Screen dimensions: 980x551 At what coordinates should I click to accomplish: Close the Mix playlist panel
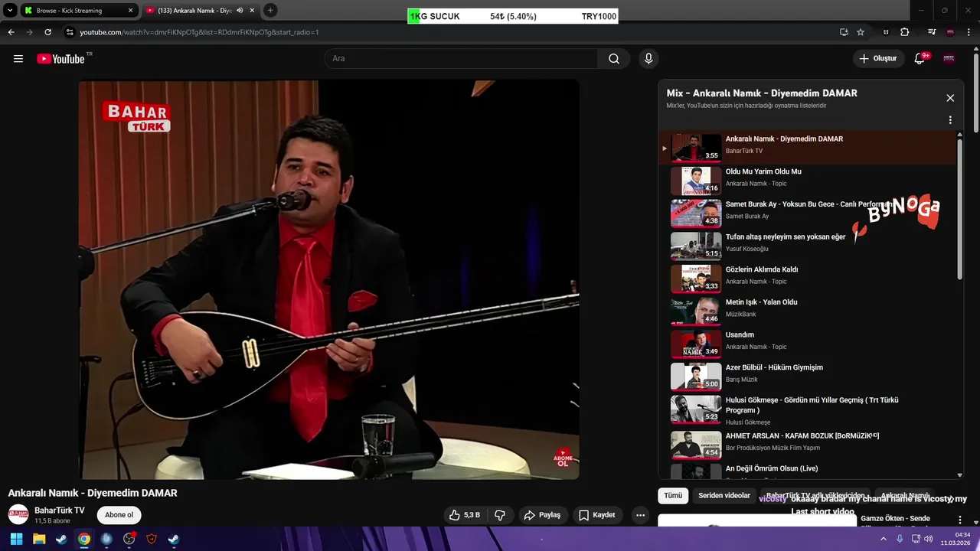pos(950,98)
